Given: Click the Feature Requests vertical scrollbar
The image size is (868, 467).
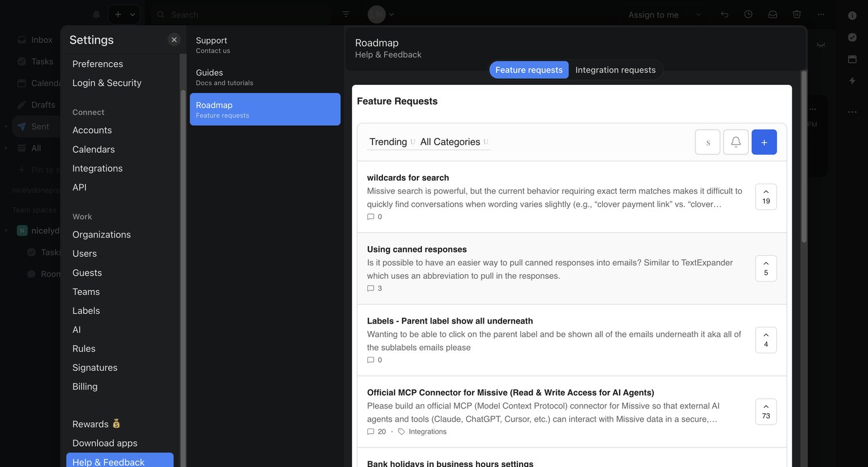Looking at the screenshot, I should coord(804,156).
